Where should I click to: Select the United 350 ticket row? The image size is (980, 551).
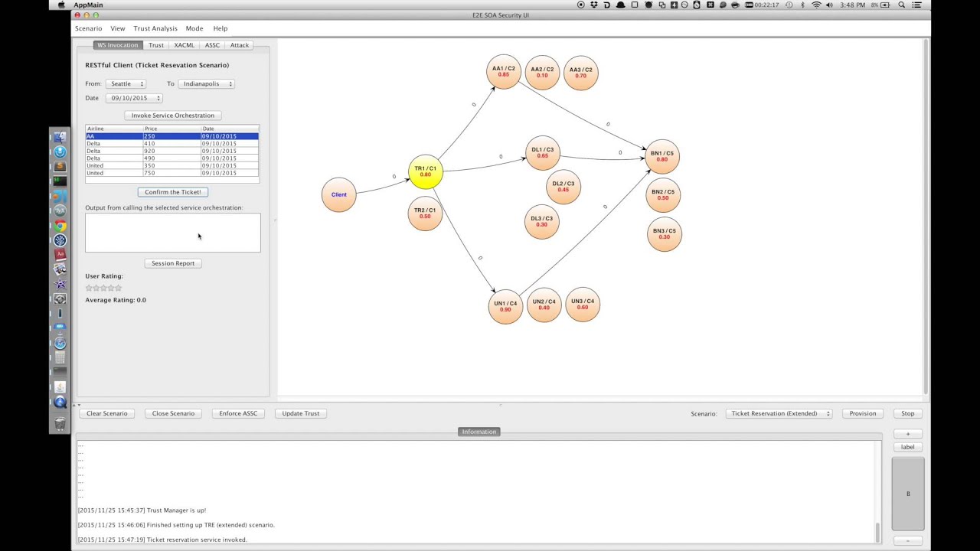(172, 166)
